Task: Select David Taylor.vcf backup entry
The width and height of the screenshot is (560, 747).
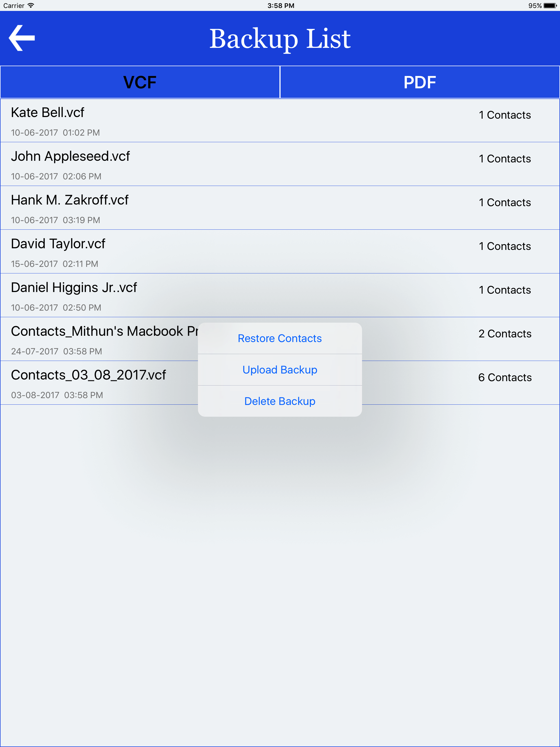Action: pyautogui.click(x=280, y=252)
